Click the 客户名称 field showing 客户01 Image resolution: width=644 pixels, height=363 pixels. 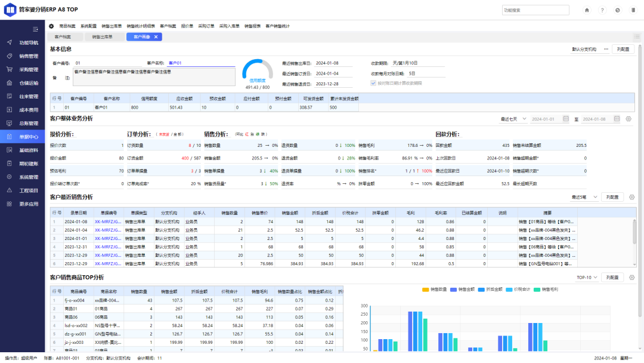(x=202, y=63)
